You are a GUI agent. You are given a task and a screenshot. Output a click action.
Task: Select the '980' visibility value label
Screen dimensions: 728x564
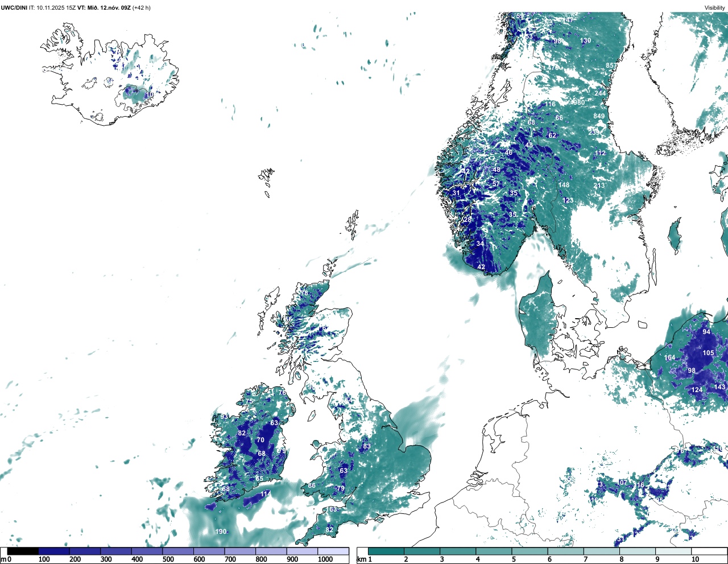click(x=579, y=102)
